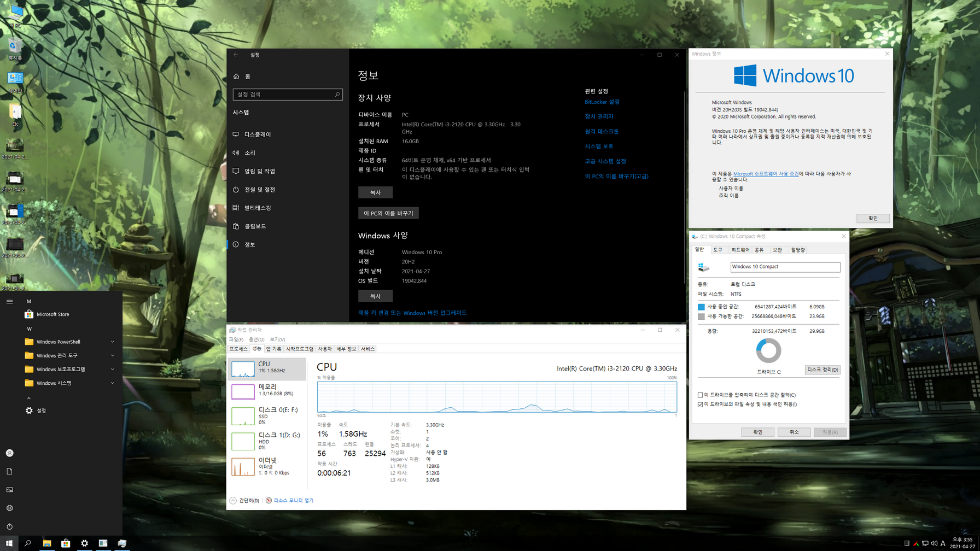
Task: Click the 설정 검색 input field
Action: (x=288, y=95)
